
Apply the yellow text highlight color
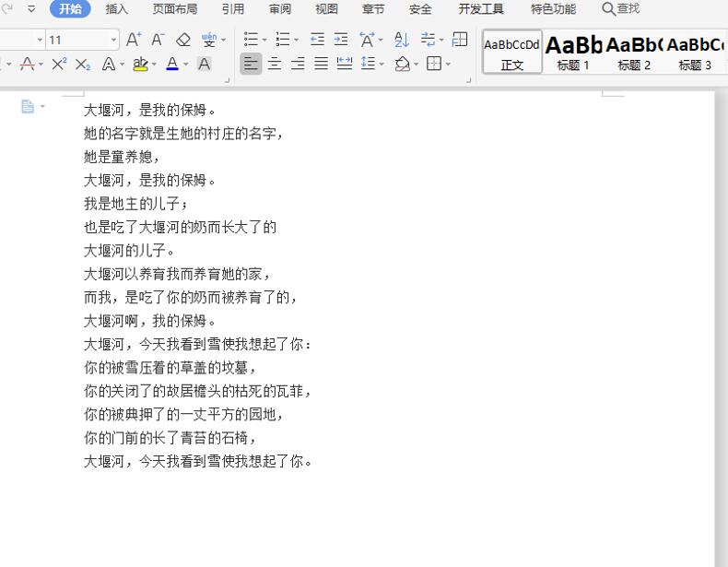(x=140, y=65)
